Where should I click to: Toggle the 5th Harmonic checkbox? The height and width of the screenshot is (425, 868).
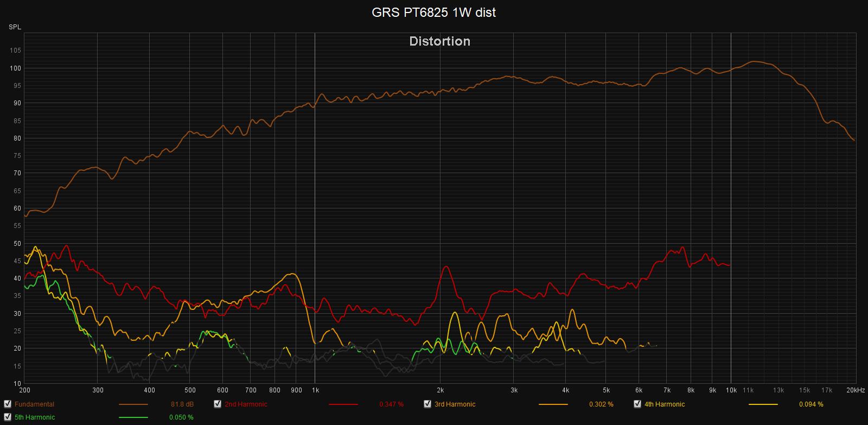(8, 417)
